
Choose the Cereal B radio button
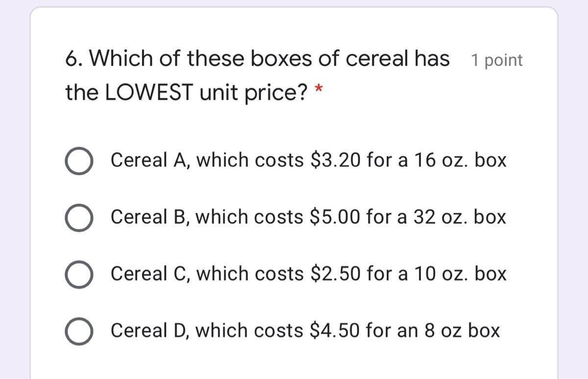click(79, 217)
